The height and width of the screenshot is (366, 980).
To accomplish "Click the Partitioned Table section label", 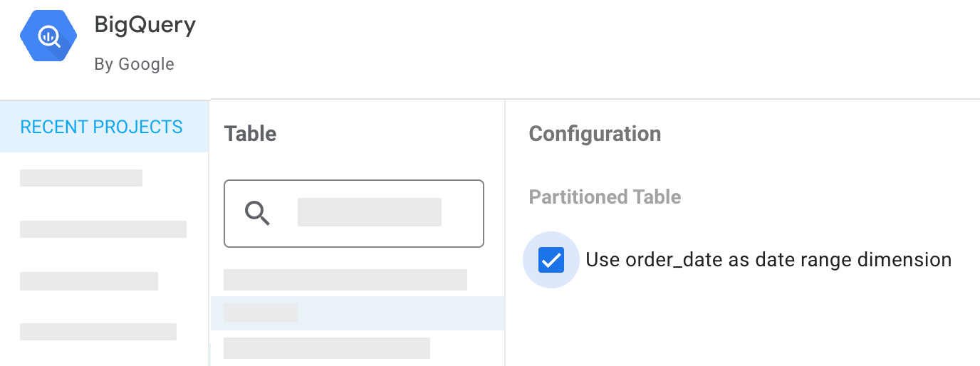I will pyautogui.click(x=605, y=197).
